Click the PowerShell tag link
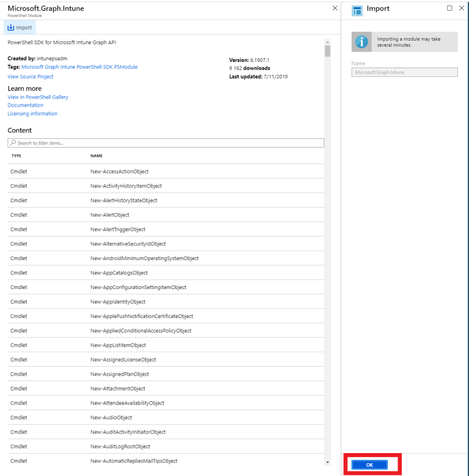The width and height of the screenshot is (469, 476). click(x=89, y=67)
